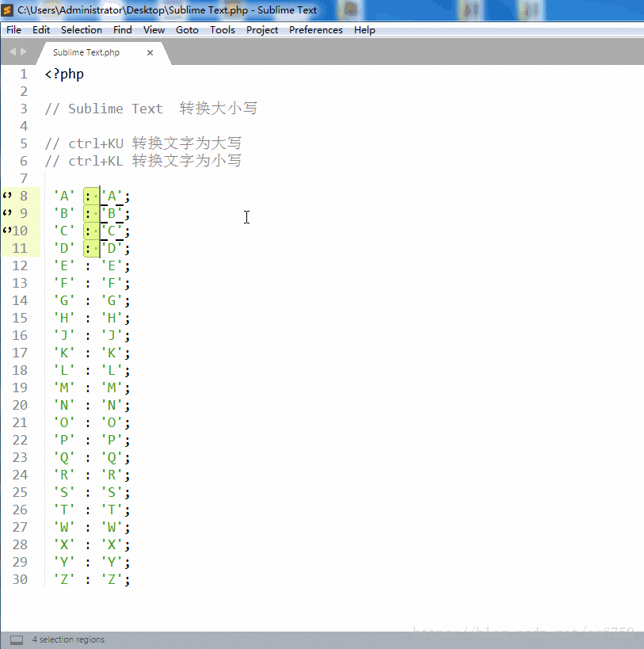
Task: Click the 'ctrl+KL 转换文字为小写' comment
Action: pos(154,161)
